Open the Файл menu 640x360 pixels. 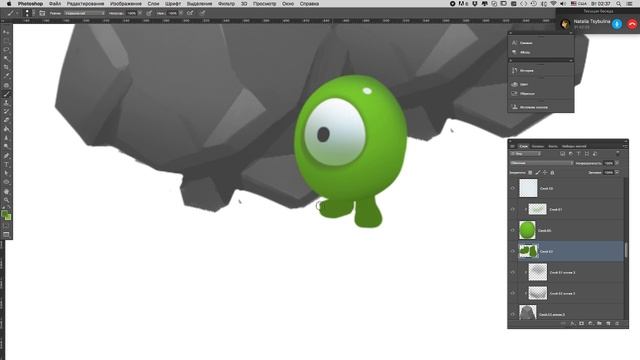[x=55, y=4]
